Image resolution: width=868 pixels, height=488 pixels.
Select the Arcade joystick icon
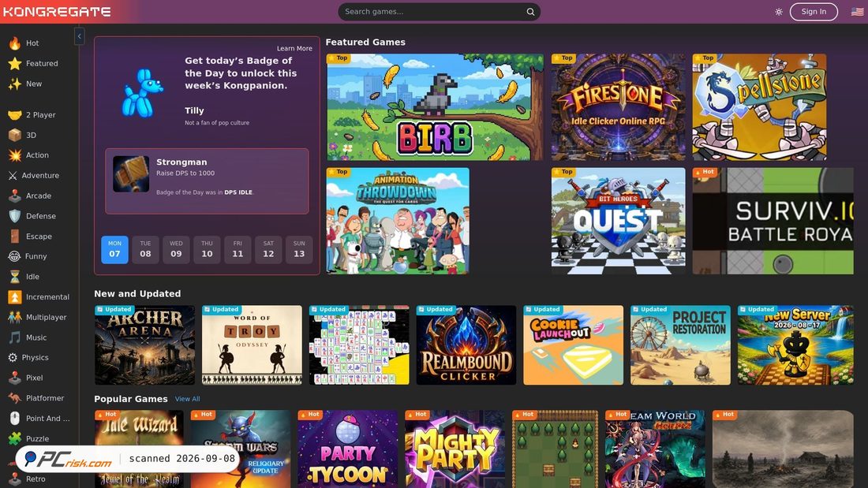pyautogui.click(x=15, y=196)
